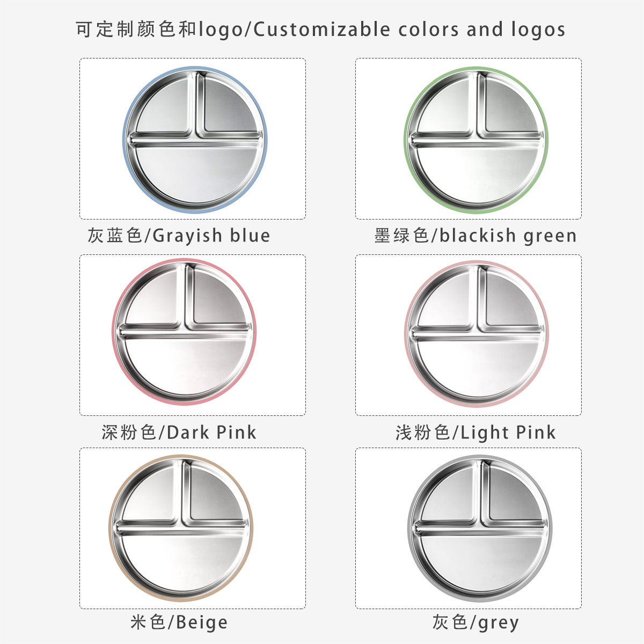Click the grayish blue rimmed plate
This screenshot has width=644, height=644.
point(195,138)
